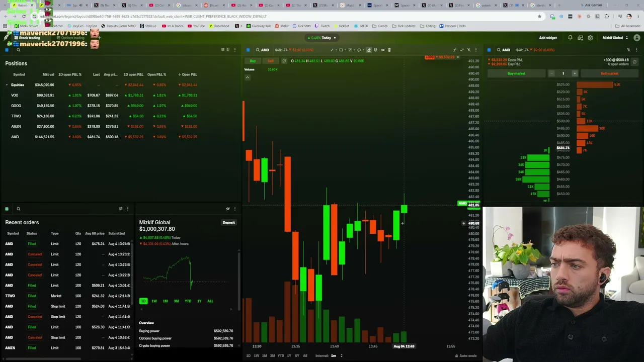The width and height of the screenshot is (644, 362).
Task: Switch chart range to All
Action: pyautogui.click(x=305, y=355)
